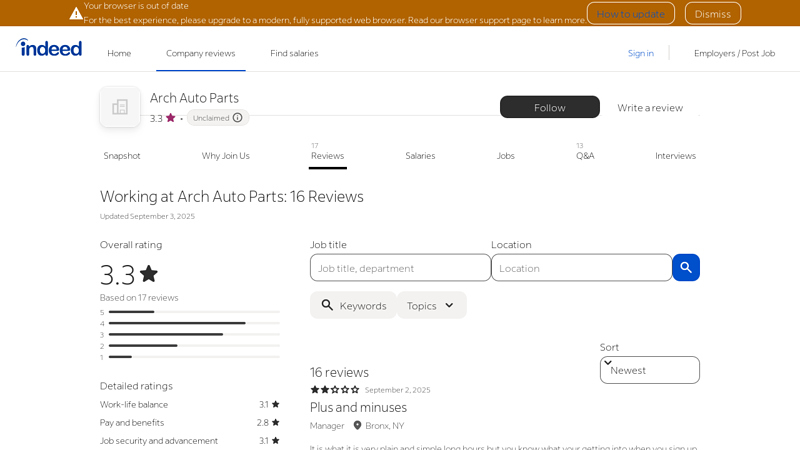This screenshot has width=800, height=450.
Task: Switch to the Salaries tab
Action: click(420, 156)
